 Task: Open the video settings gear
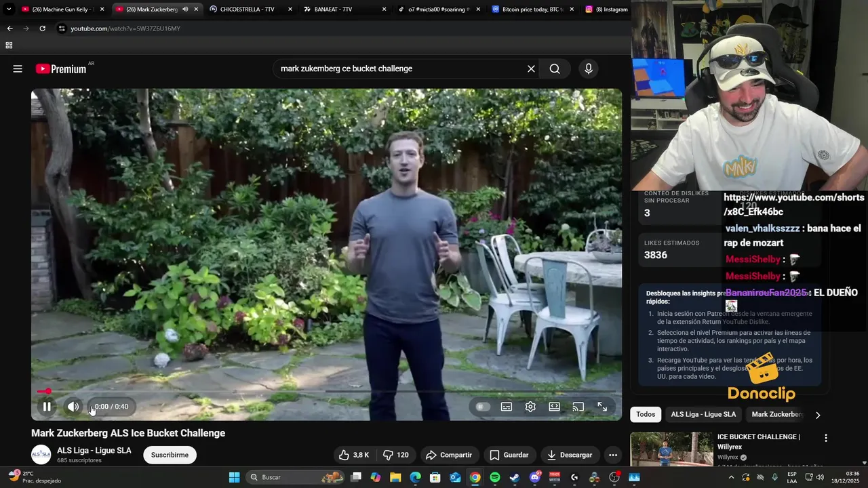(x=530, y=407)
